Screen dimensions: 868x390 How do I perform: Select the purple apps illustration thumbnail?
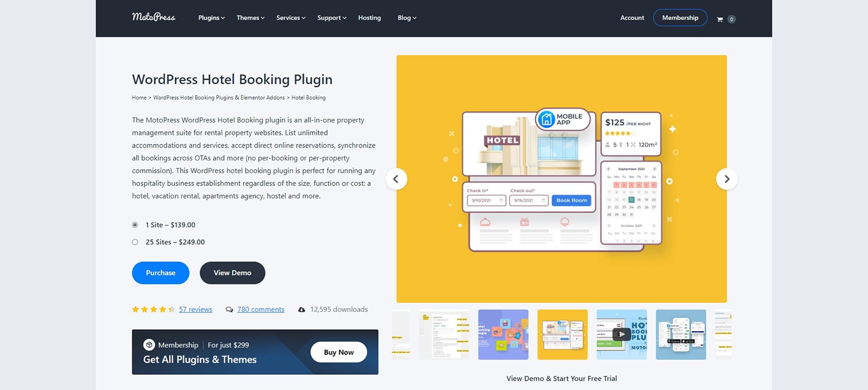503,335
